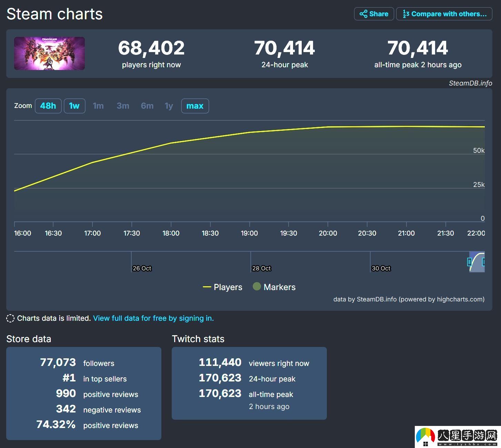Pick the 6m zoom range
This screenshot has width=501, height=448.
147,106
